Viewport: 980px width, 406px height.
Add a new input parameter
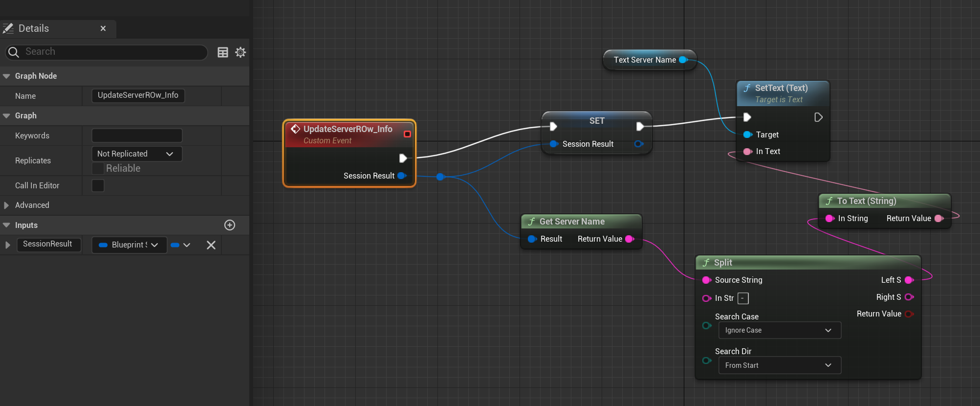(x=230, y=225)
